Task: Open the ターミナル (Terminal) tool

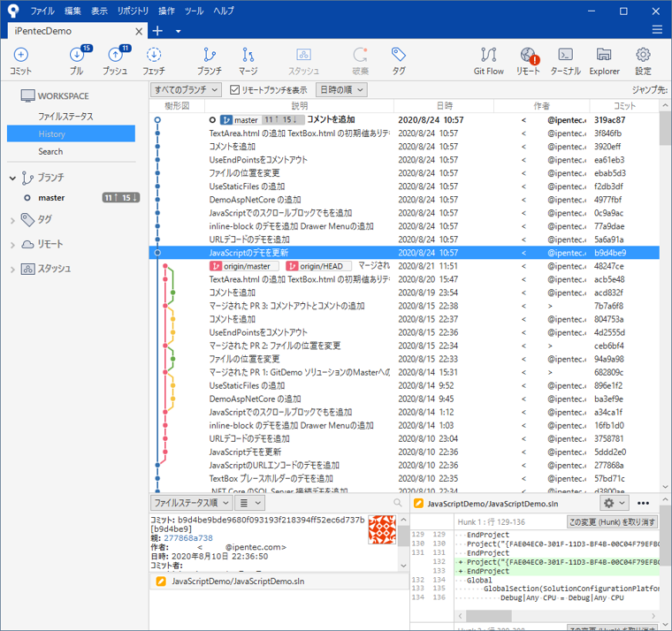Action: (566, 61)
